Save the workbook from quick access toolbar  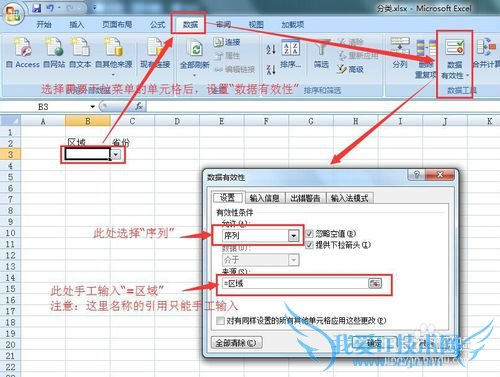(37, 8)
